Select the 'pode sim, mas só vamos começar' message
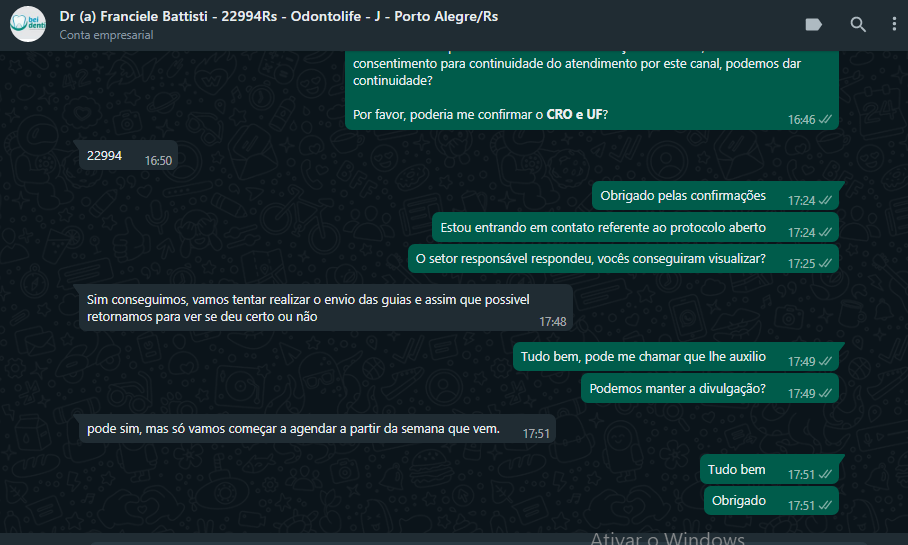The width and height of the screenshot is (908, 545). pyautogui.click(x=317, y=429)
